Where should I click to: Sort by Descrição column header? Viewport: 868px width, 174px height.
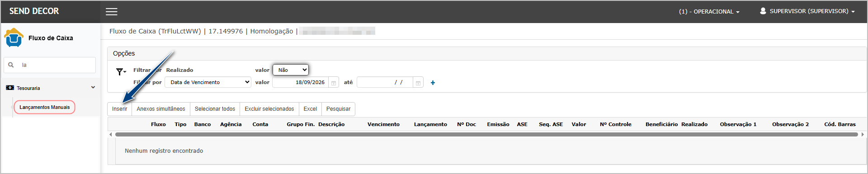tap(331, 124)
